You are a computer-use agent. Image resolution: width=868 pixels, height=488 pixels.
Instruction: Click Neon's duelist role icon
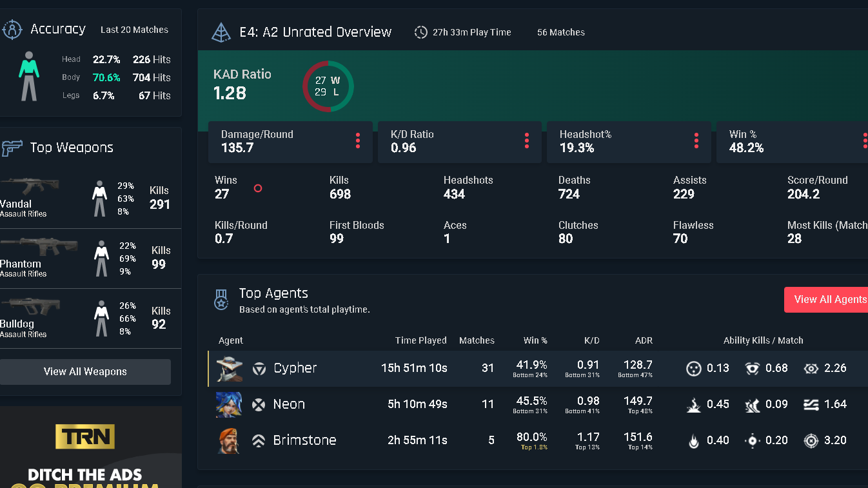pyautogui.click(x=259, y=405)
